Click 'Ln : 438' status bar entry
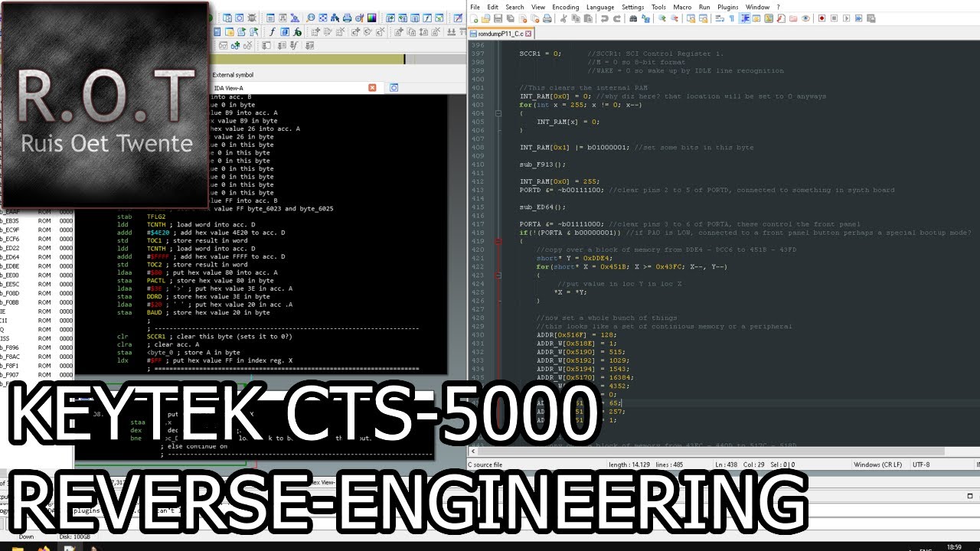 click(728, 465)
